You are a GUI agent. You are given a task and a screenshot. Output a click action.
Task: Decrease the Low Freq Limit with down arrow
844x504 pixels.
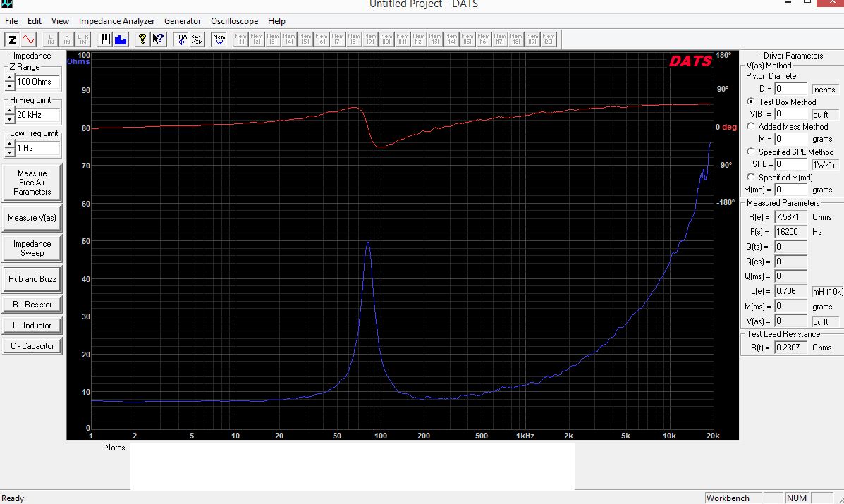(x=9, y=152)
